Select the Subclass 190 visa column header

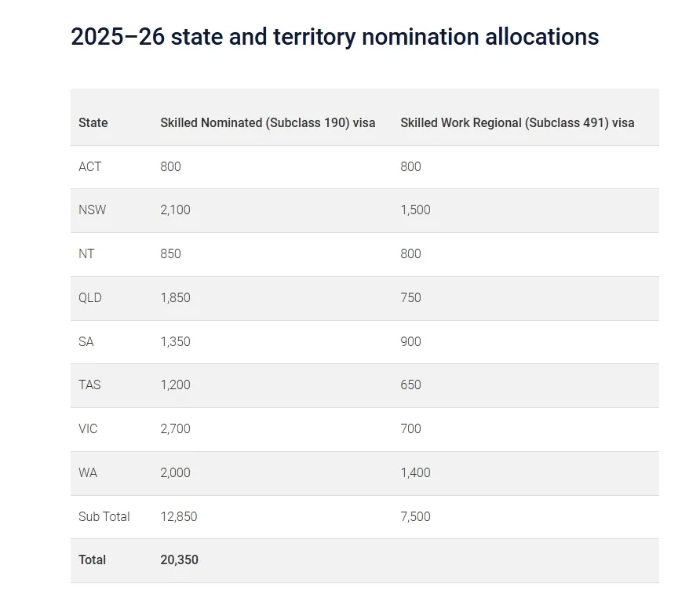click(268, 123)
